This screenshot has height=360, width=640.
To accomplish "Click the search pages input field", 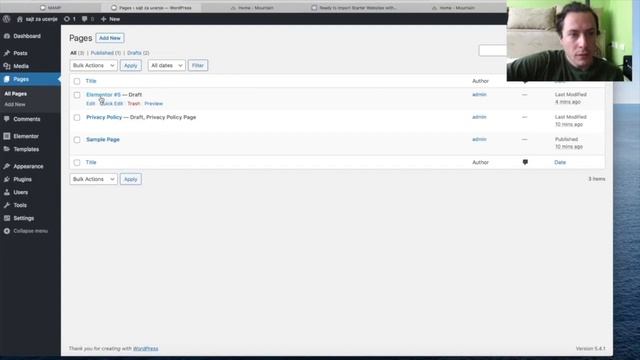I will coord(493,51).
